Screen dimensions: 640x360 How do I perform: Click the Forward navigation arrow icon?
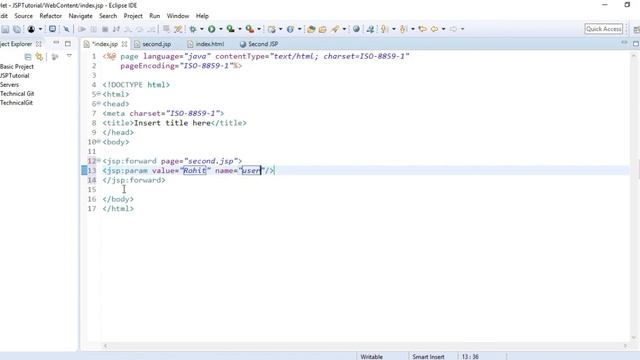(x=453, y=29)
